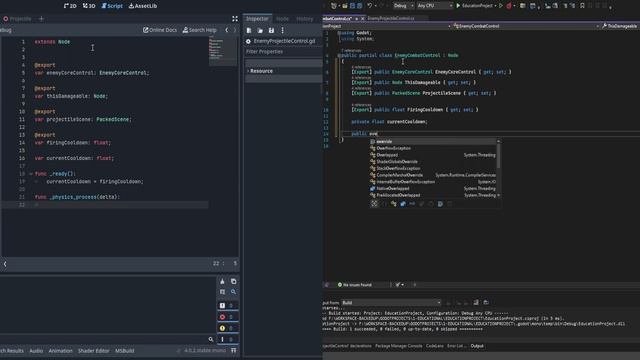The height and width of the screenshot is (360, 640).
Task: Open the start target dropdown arrow
Action: 496,6
